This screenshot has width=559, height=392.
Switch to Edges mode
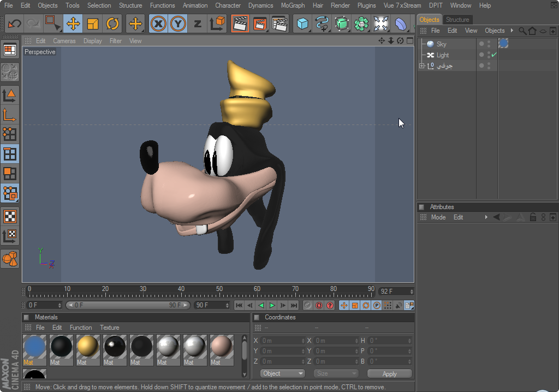tap(10, 154)
